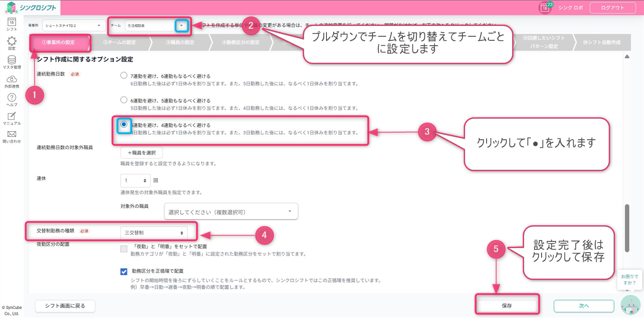Open the 交替制勤務の種類 dropdown 三交替制

point(154,233)
